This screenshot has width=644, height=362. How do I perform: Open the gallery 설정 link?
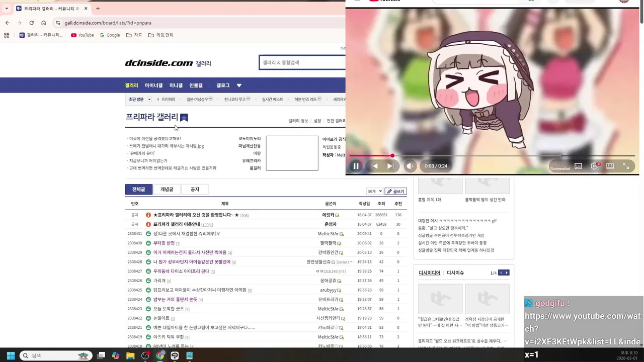pos(317,121)
